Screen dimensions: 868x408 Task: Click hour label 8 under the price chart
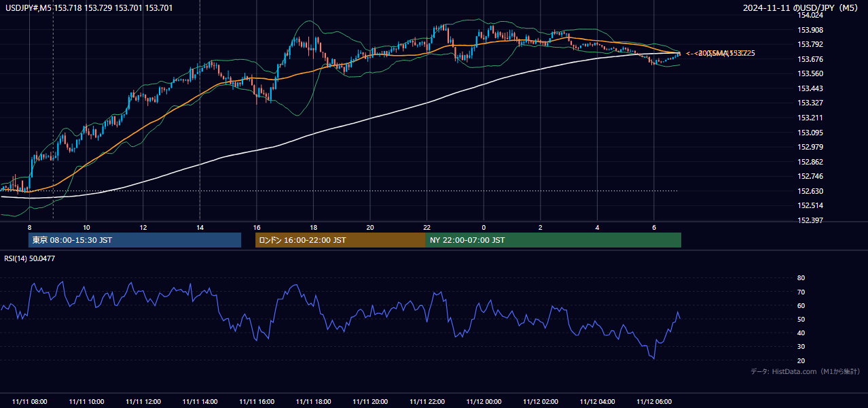(29, 227)
